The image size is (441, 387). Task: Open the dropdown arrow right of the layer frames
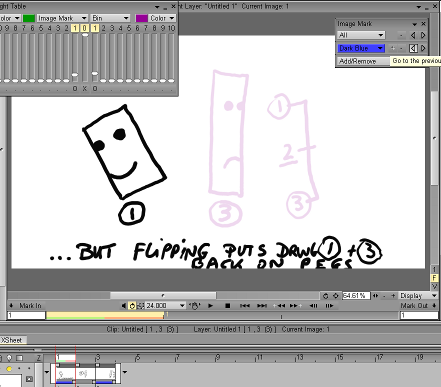tap(125, 372)
